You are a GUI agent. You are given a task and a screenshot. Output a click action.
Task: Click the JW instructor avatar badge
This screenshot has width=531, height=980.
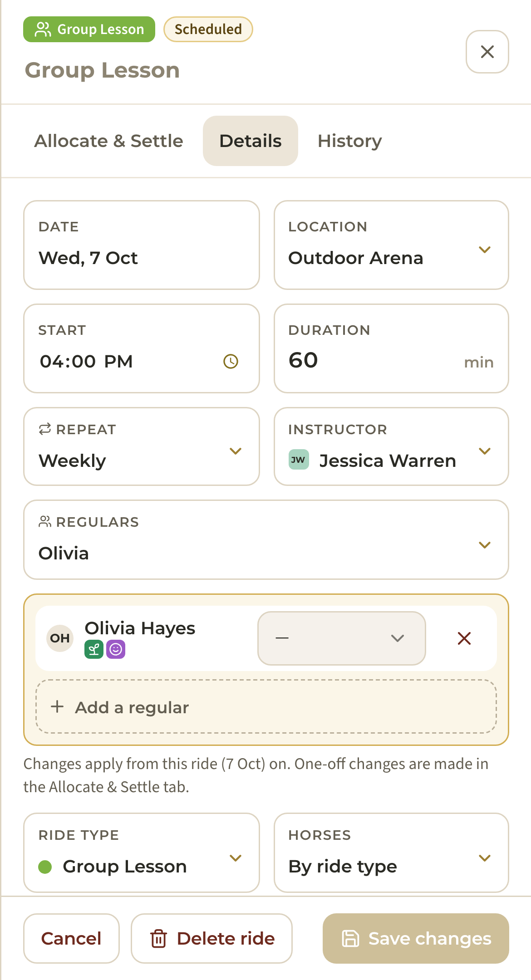pyautogui.click(x=299, y=460)
